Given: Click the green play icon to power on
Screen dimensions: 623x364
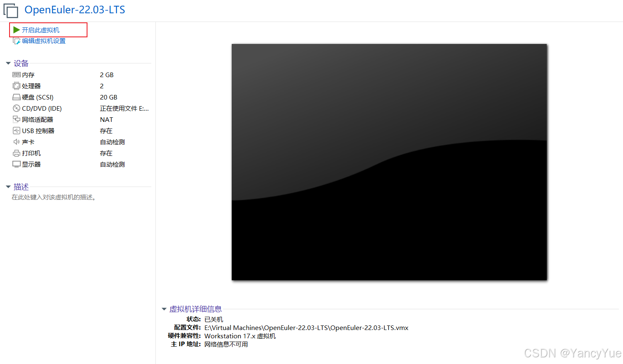Looking at the screenshot, I should point(16,29).
